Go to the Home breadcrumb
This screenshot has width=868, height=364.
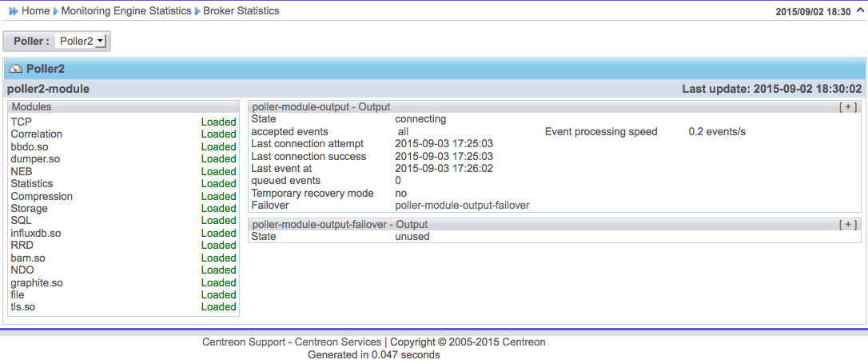click(35, 11)
